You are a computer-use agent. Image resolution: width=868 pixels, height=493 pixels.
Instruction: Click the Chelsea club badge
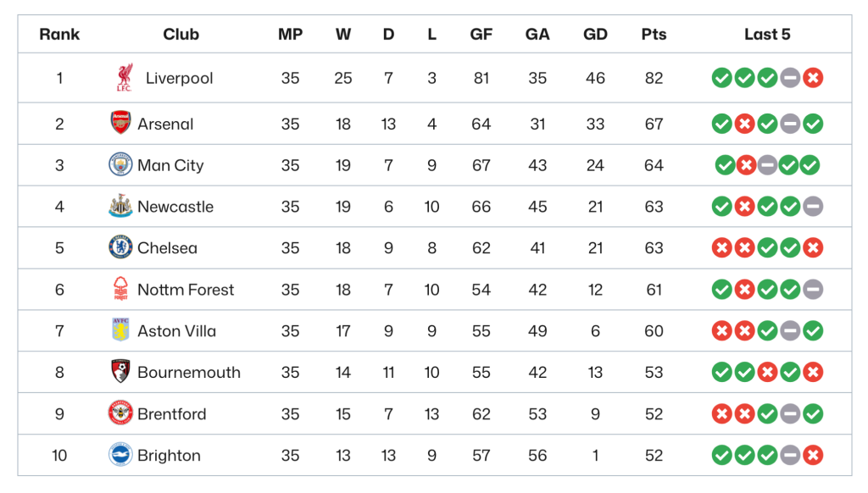coord(120,247)
